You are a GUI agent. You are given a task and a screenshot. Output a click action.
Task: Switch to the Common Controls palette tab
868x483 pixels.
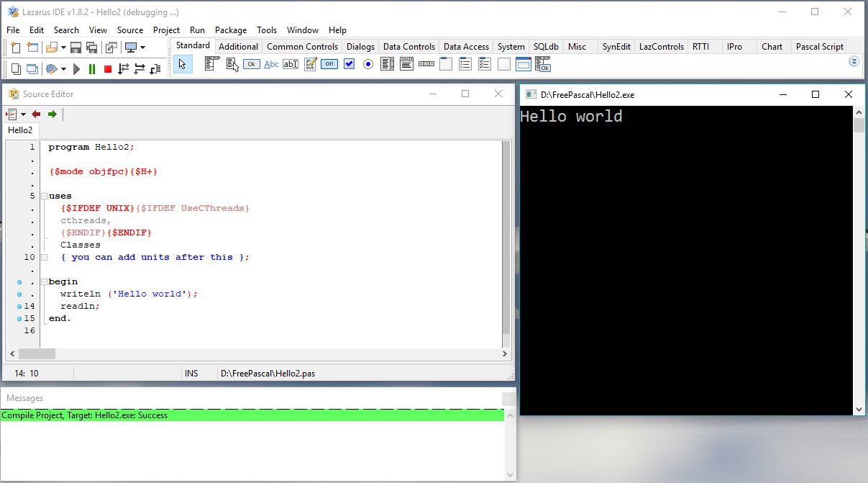tap(302, 47)
